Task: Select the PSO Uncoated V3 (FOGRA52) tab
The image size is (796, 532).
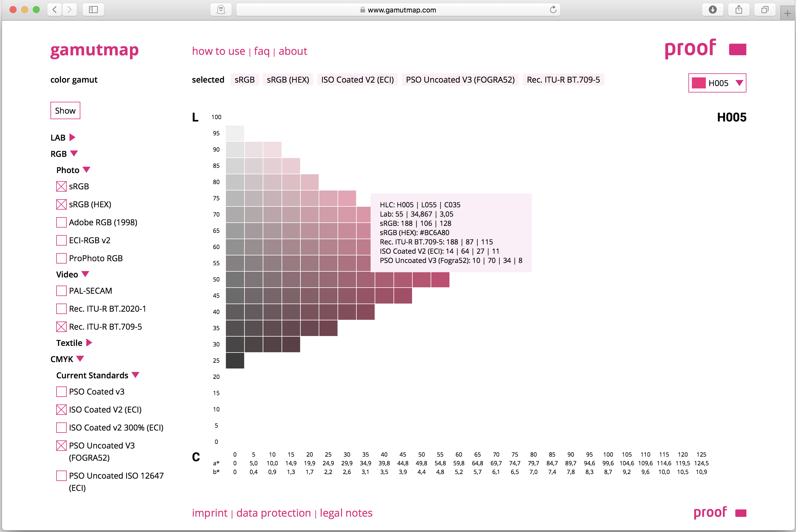Action: coord(460,79)
